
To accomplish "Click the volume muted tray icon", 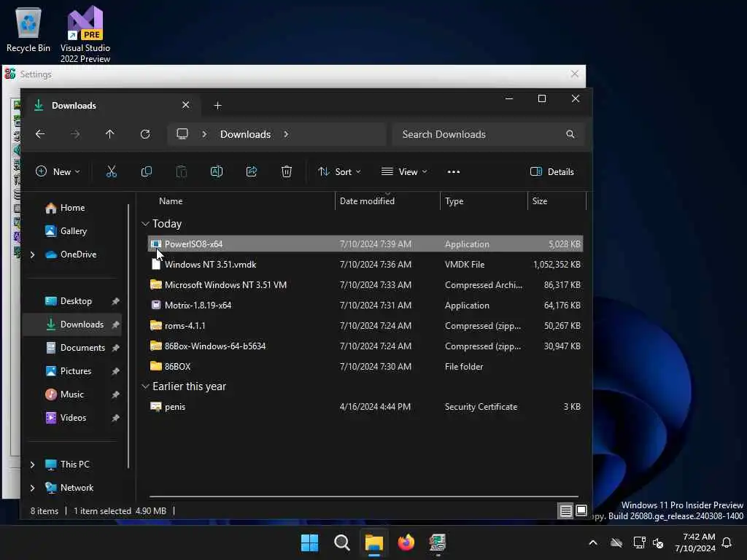I will pyautogui.click(x=658, y=542).
